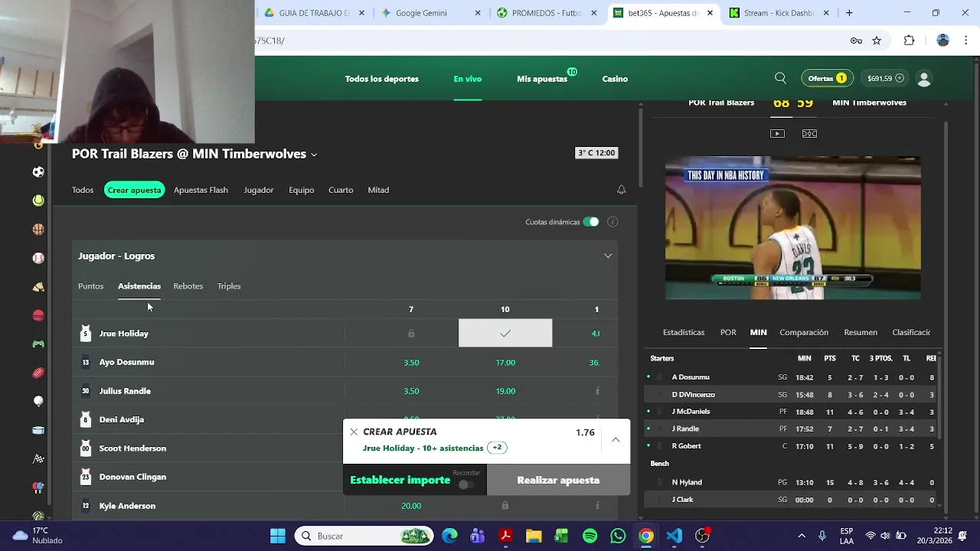Click the stats table vertical scrollbar
980x551 pixels.
tap(939, 398)
